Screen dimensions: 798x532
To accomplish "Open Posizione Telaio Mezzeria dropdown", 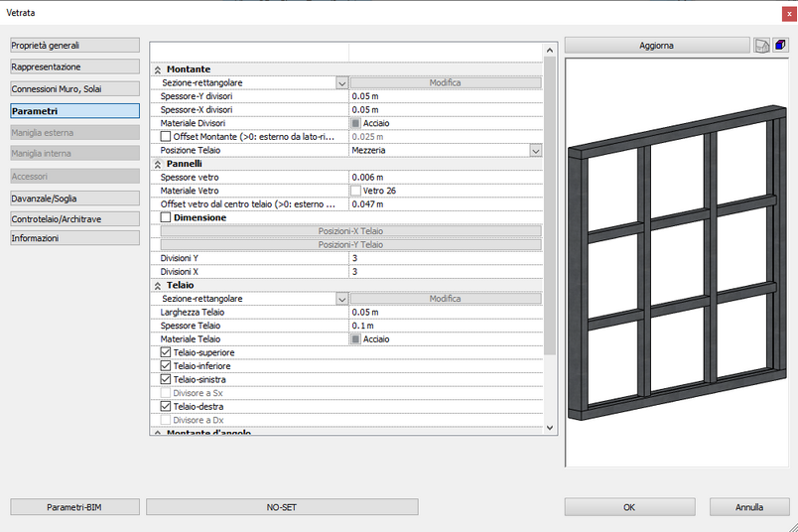I will pos(535,151).
